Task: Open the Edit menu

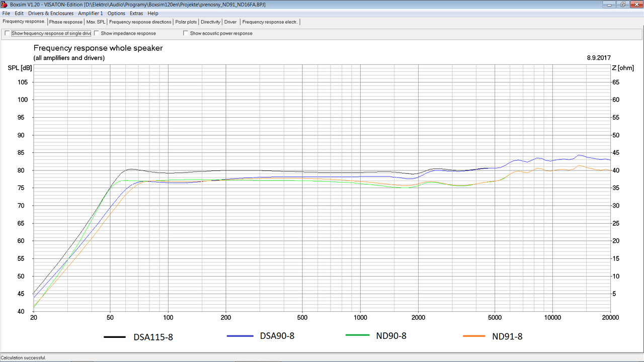Action: click(x=19, y=14)
